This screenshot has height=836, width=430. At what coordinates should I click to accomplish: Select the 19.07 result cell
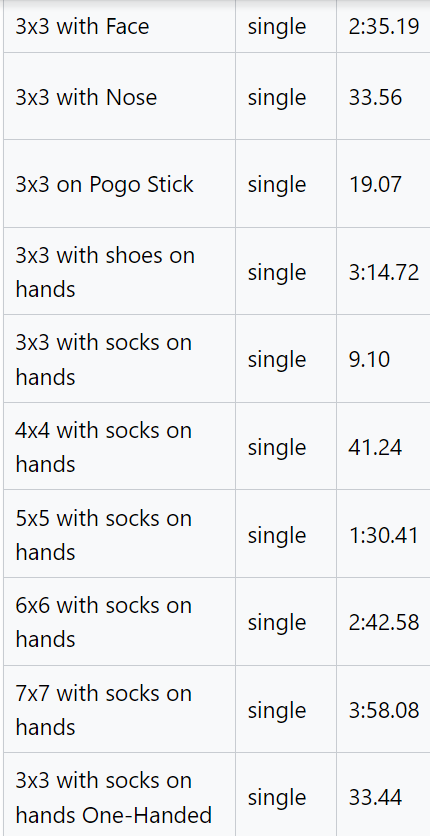[375, 184]
